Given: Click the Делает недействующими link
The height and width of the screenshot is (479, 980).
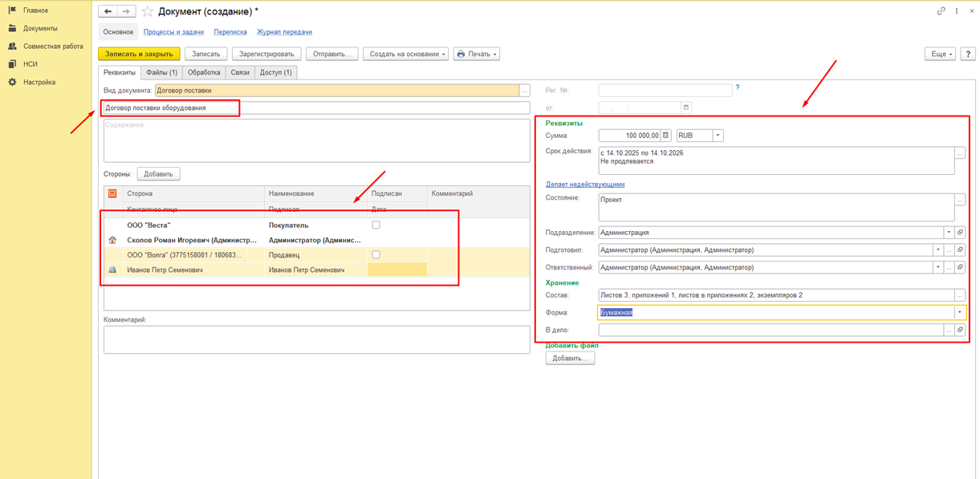Looking at the screenshot, I should coord(585,185).
